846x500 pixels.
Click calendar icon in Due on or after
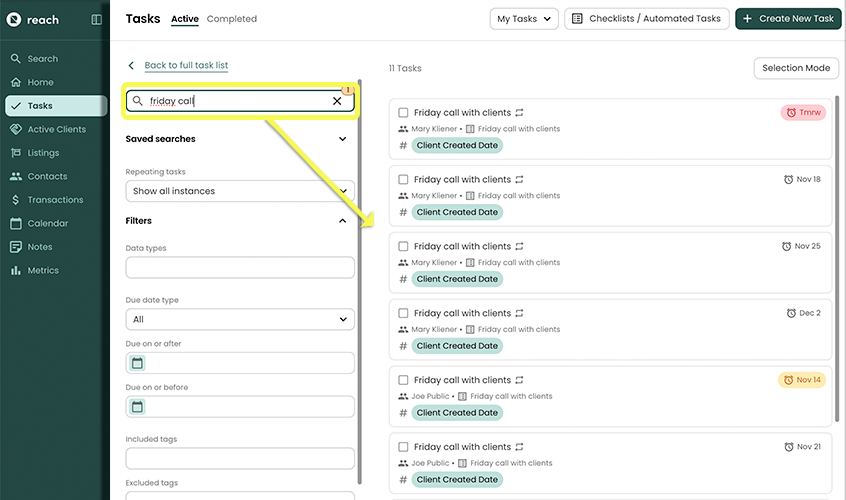[138, 363]
